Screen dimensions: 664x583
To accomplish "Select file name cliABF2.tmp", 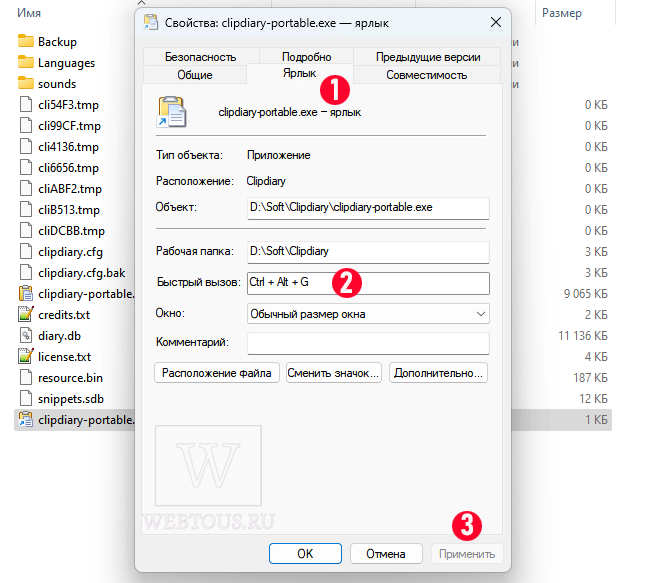I will [x=70, y=188].
